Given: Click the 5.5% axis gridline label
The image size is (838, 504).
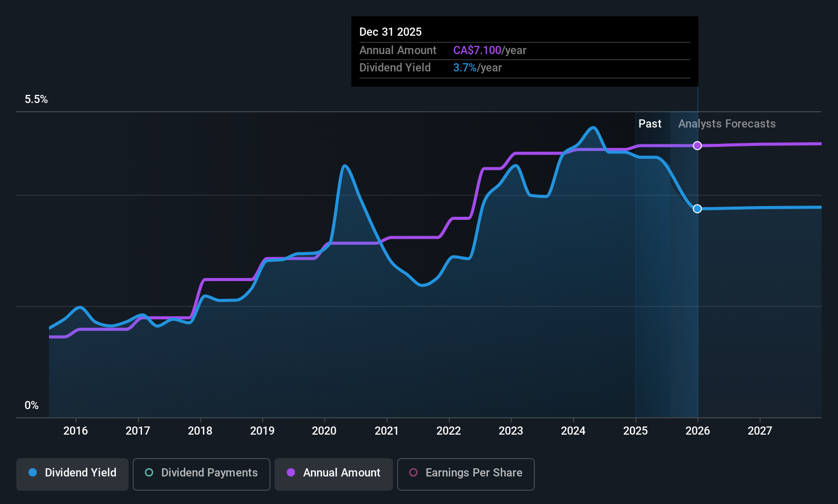Looking at the screenshot, I should tap(36, 99).
